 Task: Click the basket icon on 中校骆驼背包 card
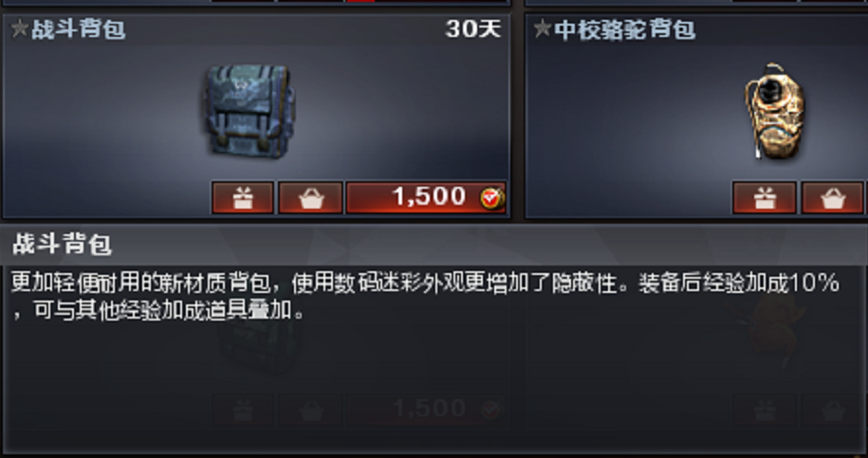click(833, 197)
